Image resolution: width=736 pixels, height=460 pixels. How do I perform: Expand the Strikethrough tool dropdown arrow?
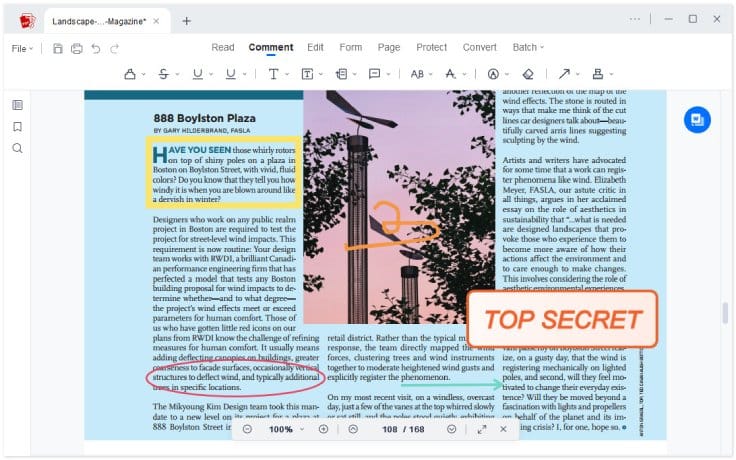[177, 75]
